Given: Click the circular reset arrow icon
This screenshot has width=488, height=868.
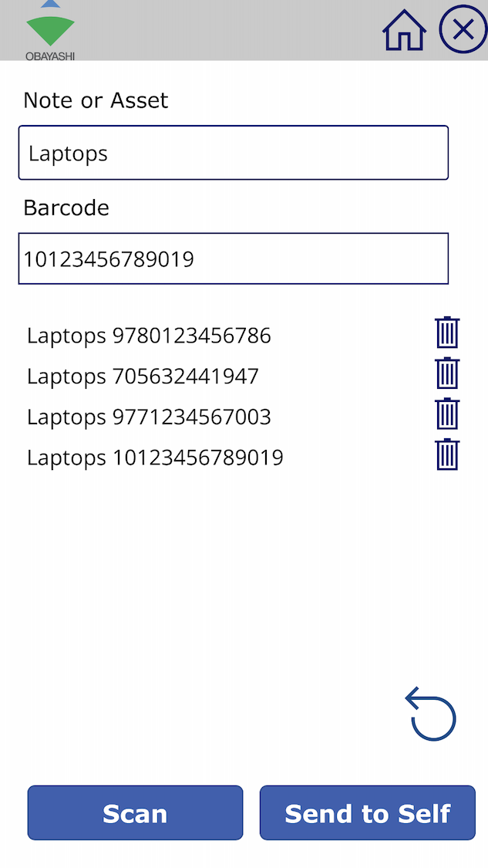Looking at the screenshot, I should [431, 714].
